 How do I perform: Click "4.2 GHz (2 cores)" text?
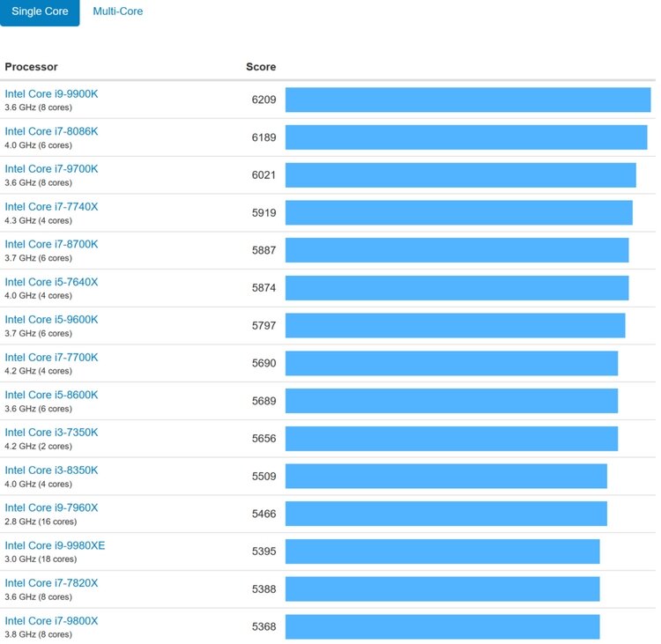[x=39, y=447]
